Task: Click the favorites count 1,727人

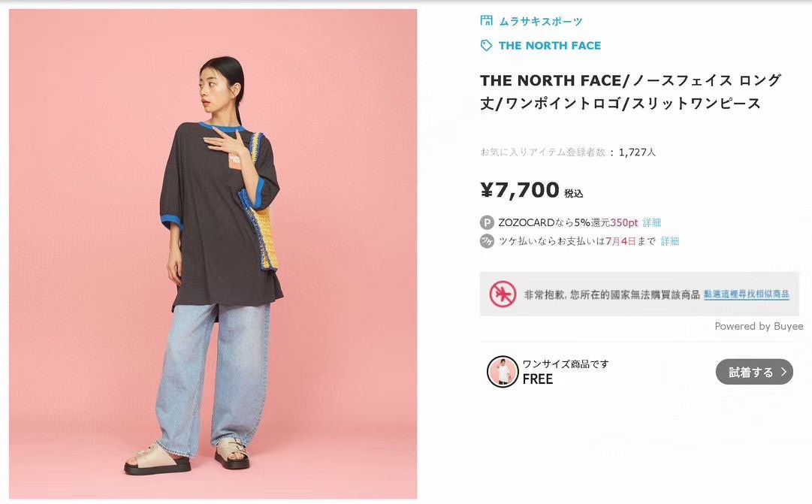Action: click(x=637, y=152)
